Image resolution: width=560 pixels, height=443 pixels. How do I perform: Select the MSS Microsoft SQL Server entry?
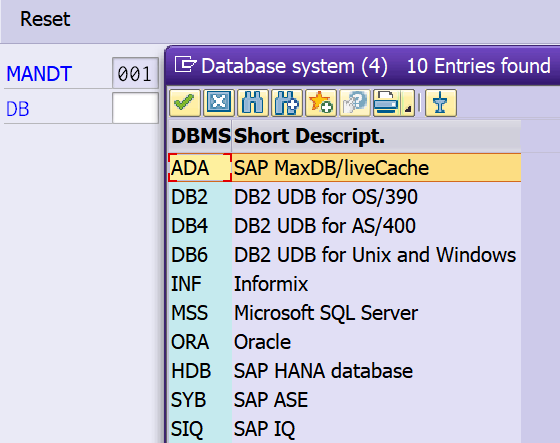point(345,313)
